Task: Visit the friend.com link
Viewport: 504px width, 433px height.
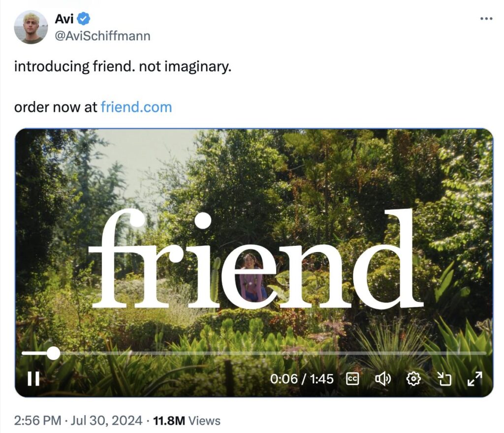Action: coord(136,107)
